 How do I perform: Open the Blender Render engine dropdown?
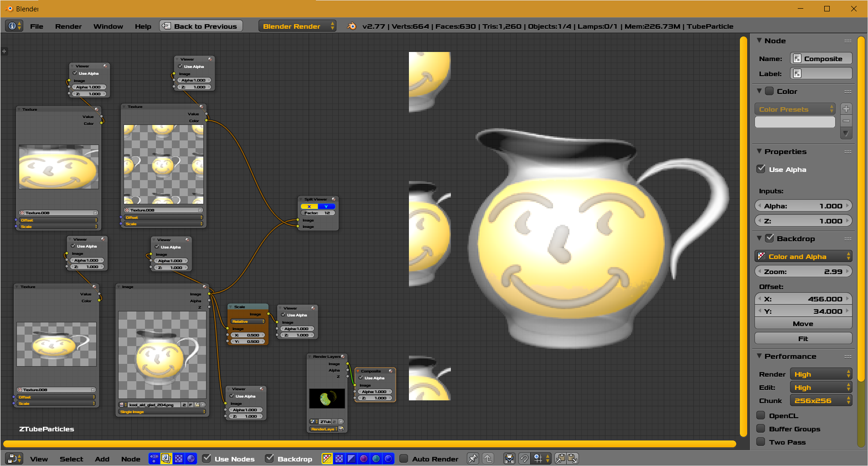point(298,26)
